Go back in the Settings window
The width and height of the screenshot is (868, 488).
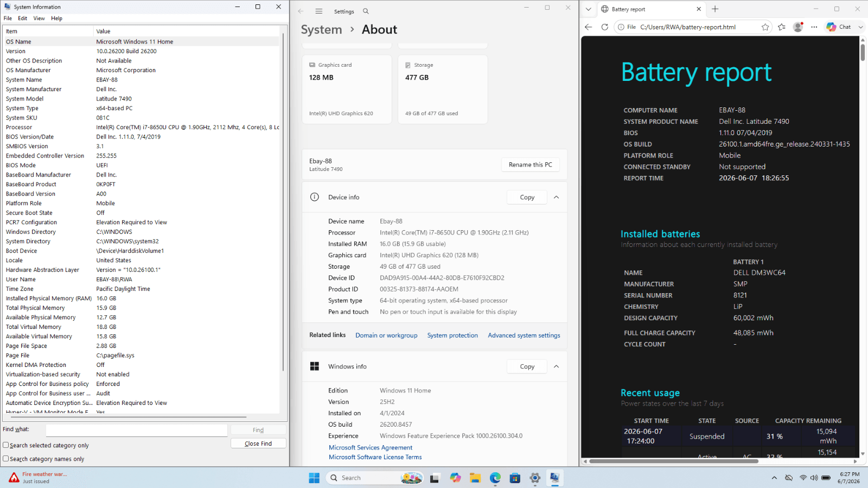coord(301,11)
